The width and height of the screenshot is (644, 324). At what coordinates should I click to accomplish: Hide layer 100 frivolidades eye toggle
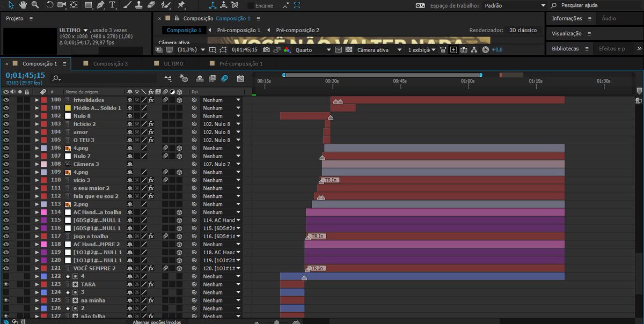click(x=6, y=100)
